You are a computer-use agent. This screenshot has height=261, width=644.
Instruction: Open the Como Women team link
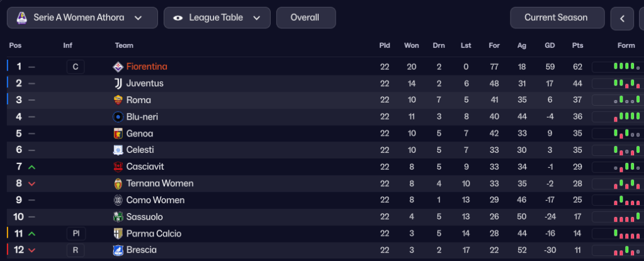(x=155, y=200)
